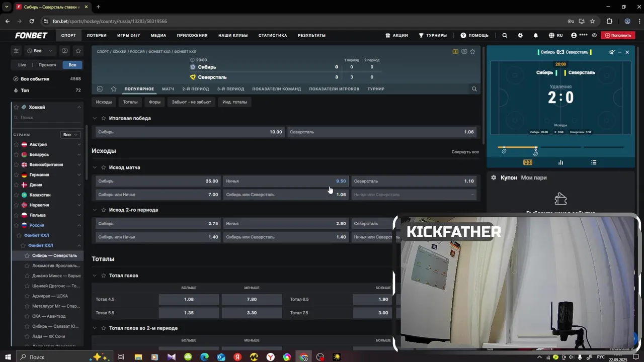Open the Топ events list

click(x=47, y=90)
